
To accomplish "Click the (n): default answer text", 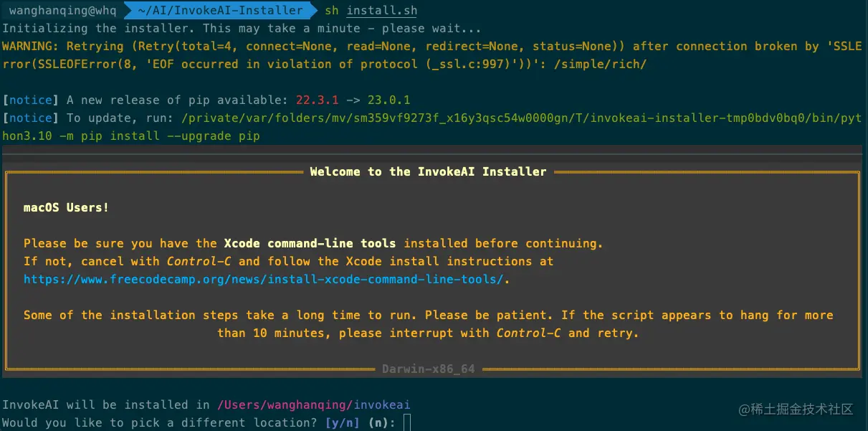I will pos(382,423).
